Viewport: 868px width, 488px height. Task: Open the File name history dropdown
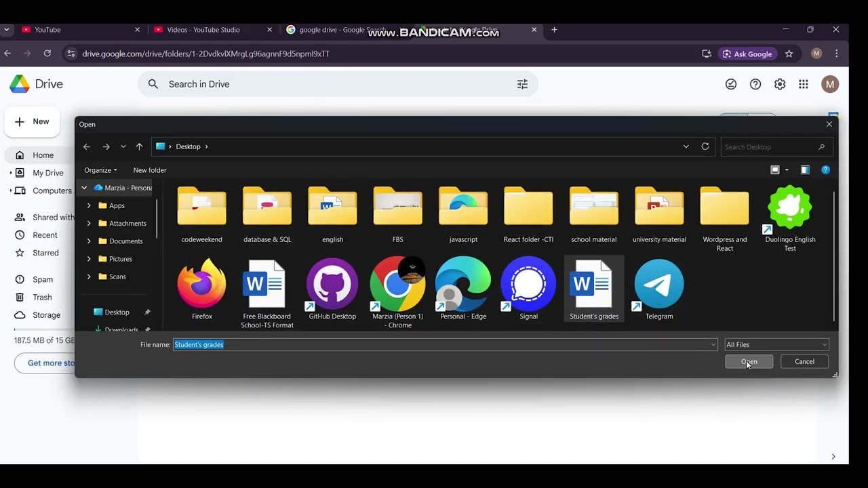[713, 344]
